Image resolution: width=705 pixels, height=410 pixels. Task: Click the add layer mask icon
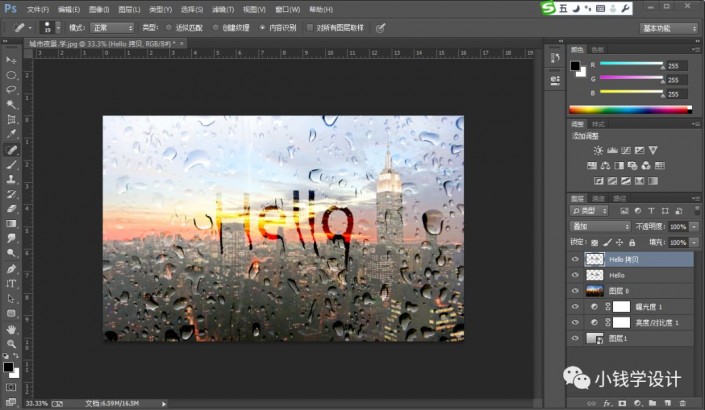622,403
